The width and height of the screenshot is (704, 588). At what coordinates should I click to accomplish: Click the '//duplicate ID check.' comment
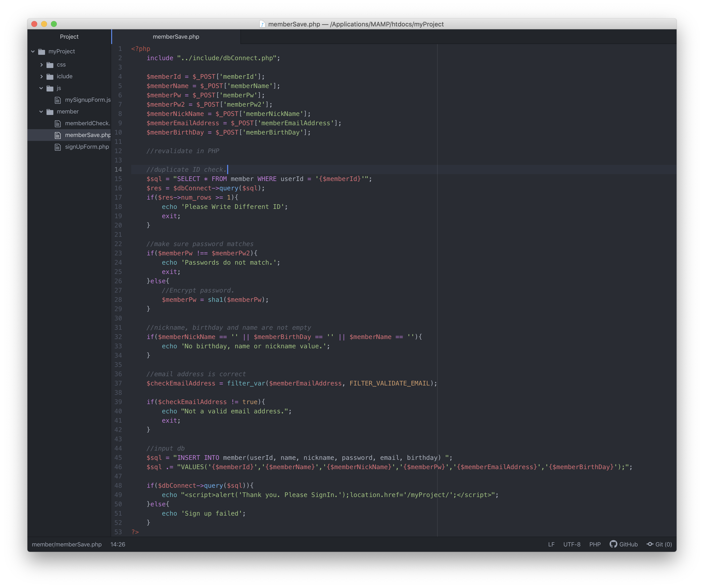[x=186, y=170]
